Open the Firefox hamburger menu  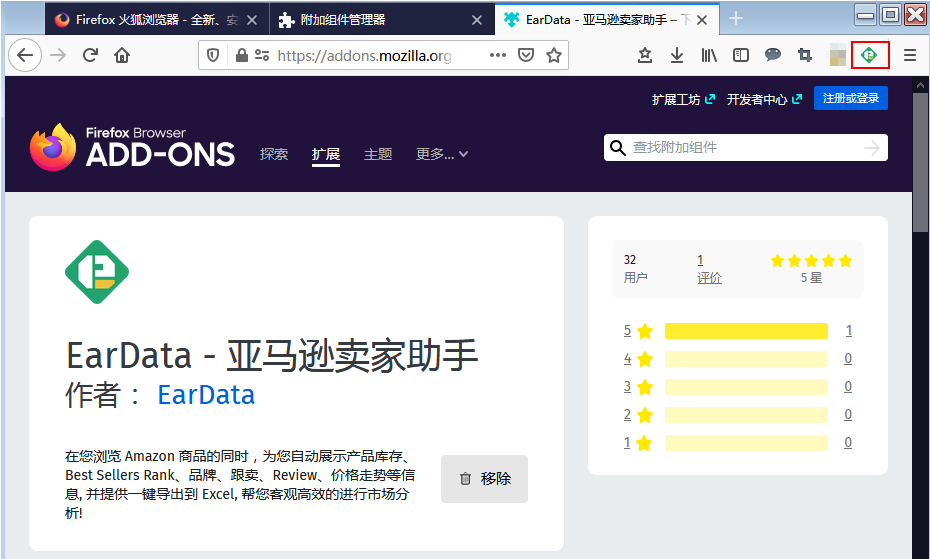(x=910, y=55)
